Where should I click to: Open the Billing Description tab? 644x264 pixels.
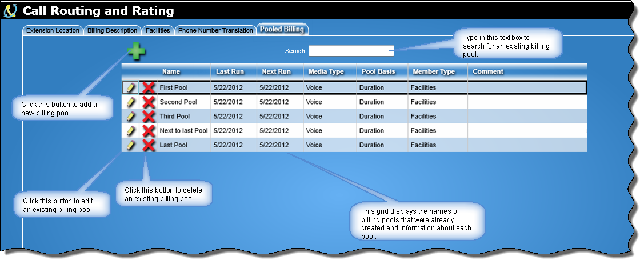coord(112,30)
